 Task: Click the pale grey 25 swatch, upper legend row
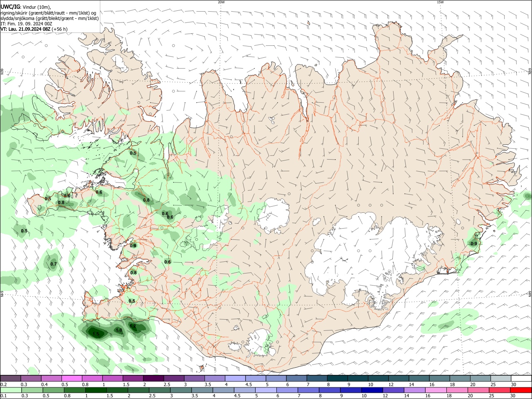(501, 379)
